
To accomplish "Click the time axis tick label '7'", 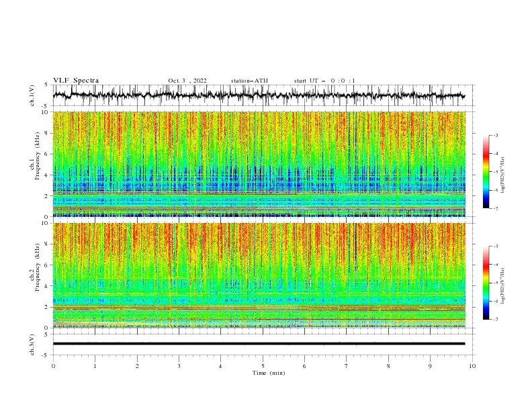I will pos(347,366).
